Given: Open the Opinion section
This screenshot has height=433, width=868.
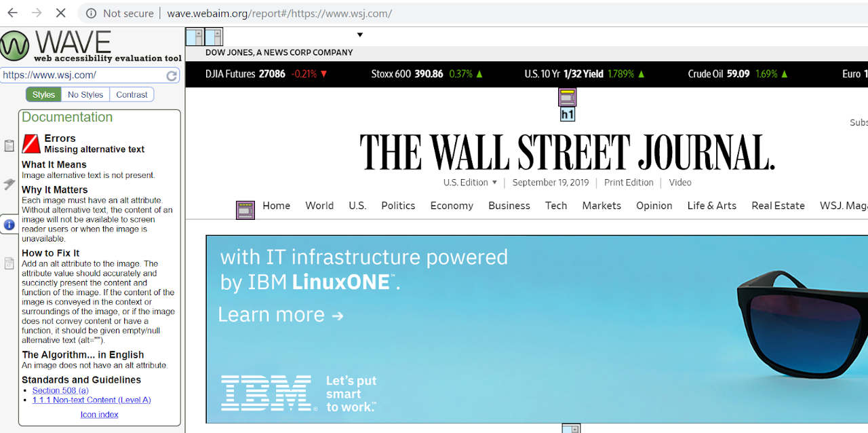Looking at the screenshot, I should [x=654, y=206].
